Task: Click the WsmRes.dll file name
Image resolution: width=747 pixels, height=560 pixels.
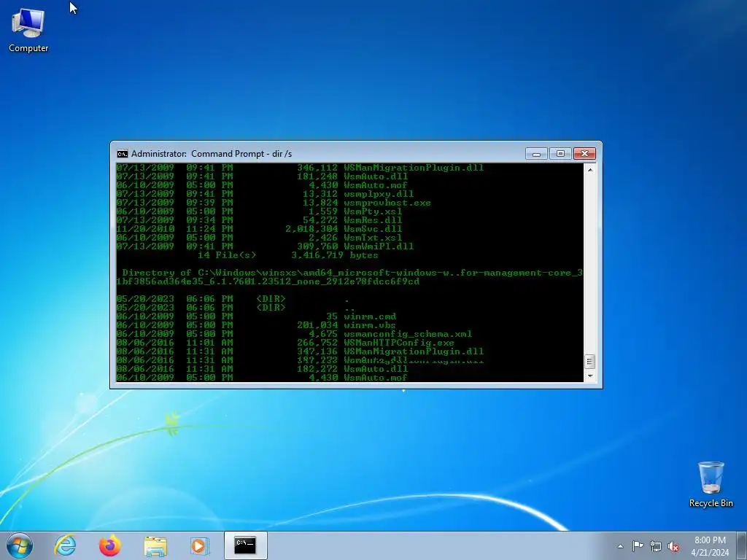Action: (373, 220)
